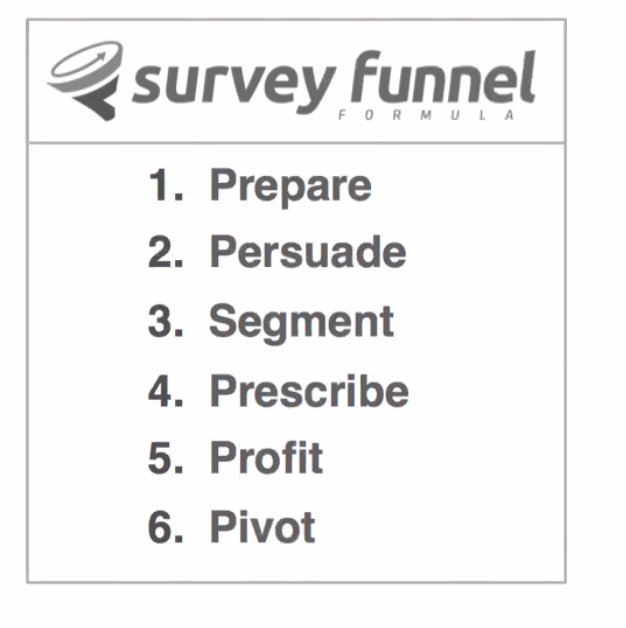
Task: Click the letter F in FORMULA
Action: [x=342, y=115]
